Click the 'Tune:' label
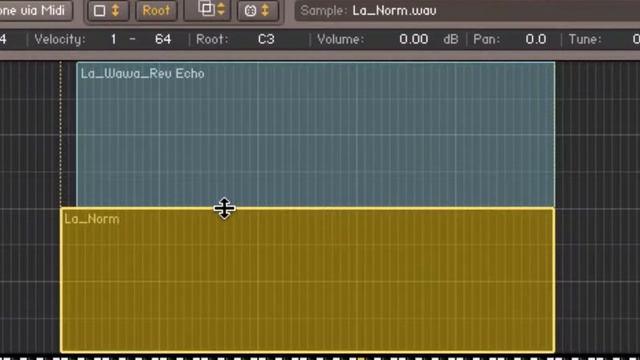 585,39
